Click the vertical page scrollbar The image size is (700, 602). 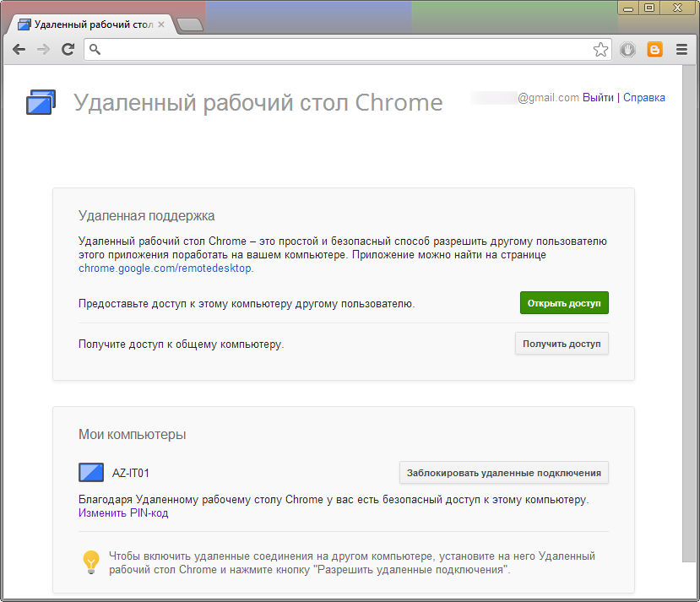(x=689, y=313)
